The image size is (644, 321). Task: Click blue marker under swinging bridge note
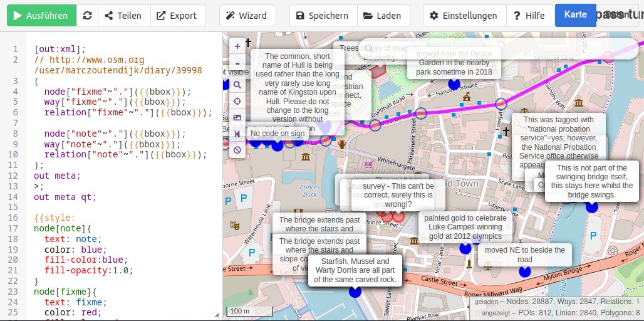(592, 207)
